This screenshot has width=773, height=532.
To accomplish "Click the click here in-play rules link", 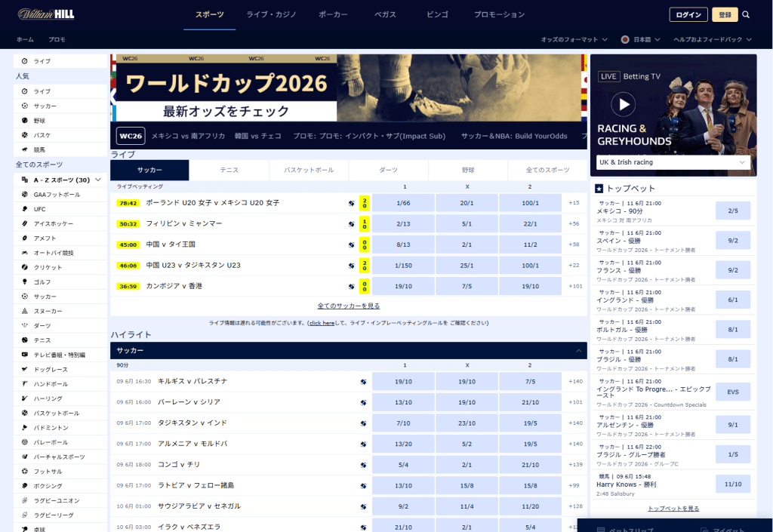I will (322, 323).
